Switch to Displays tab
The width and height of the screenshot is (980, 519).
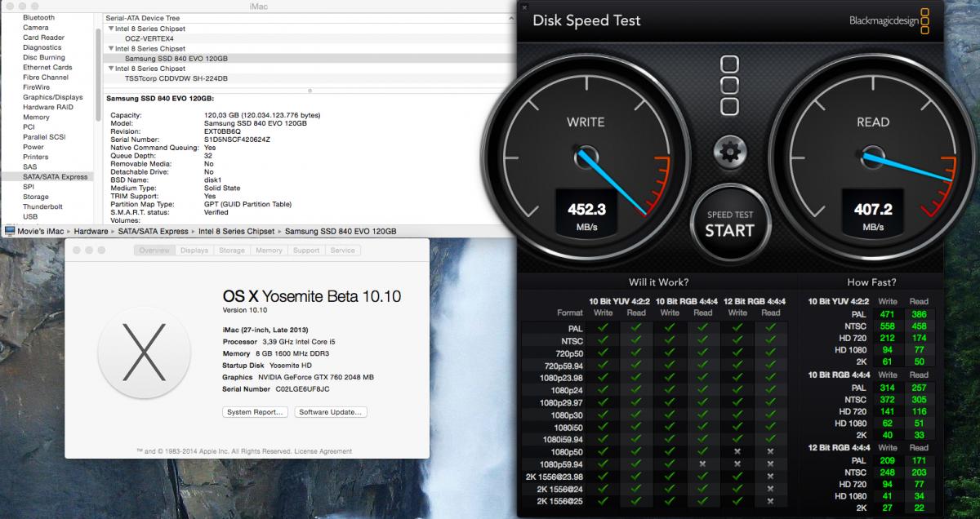(x=194, y=251)
